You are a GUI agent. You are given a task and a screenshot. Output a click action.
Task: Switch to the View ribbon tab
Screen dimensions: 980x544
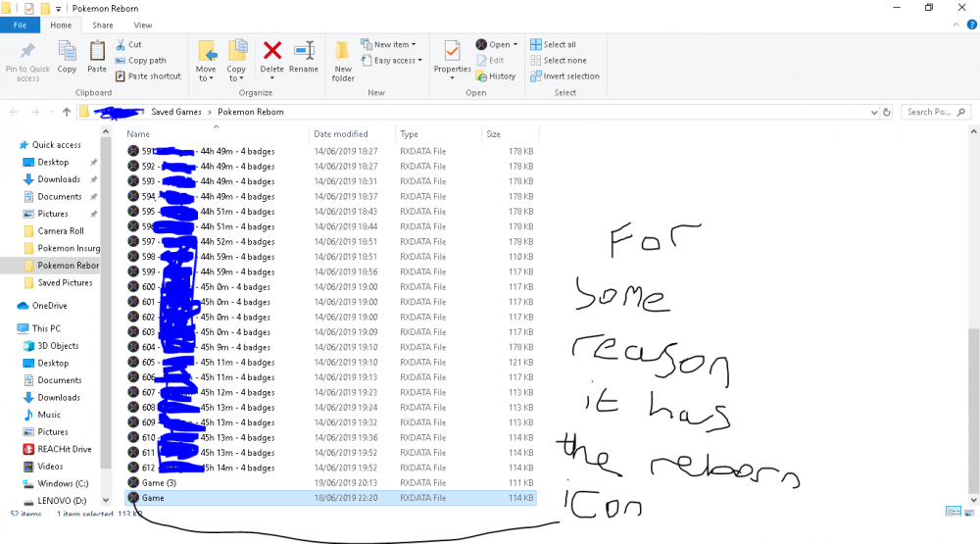(x=143, y=25)
